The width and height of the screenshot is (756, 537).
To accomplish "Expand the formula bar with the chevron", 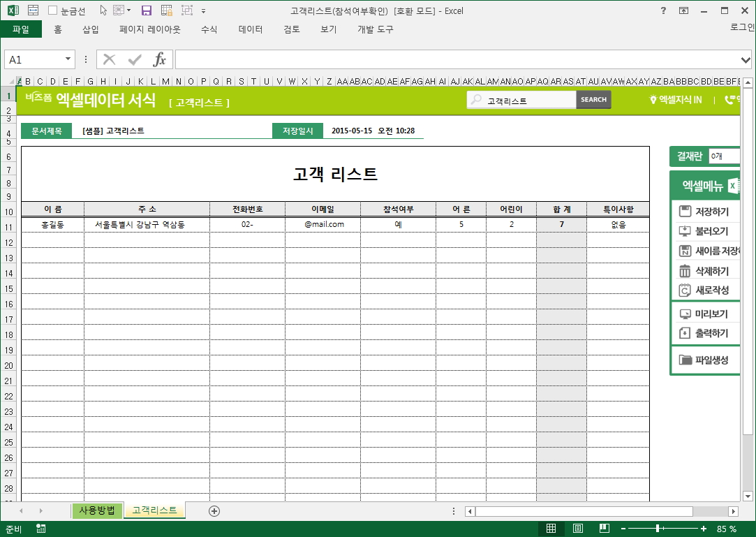I will click(x=746, y=59).
